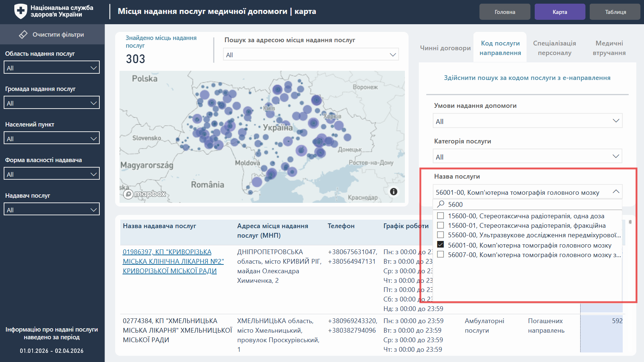Open the Криворізька міська клінічна лікарня №2 link
644x362 pixels.
point(173,262)
